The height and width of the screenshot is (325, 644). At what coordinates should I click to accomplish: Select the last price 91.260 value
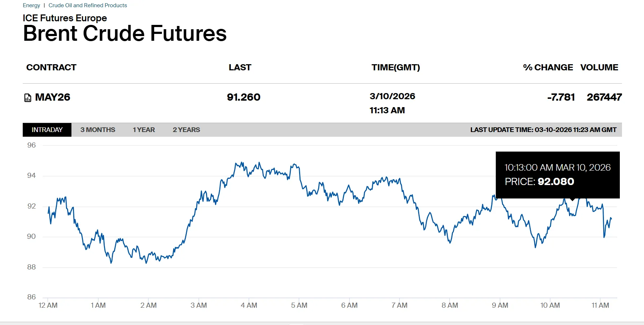244,97
